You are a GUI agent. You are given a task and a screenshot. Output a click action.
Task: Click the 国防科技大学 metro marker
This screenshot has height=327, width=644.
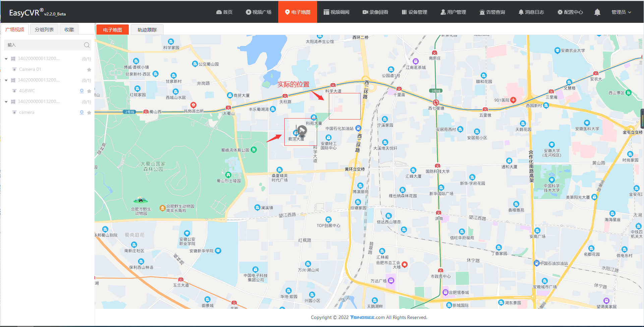point(437,166)
